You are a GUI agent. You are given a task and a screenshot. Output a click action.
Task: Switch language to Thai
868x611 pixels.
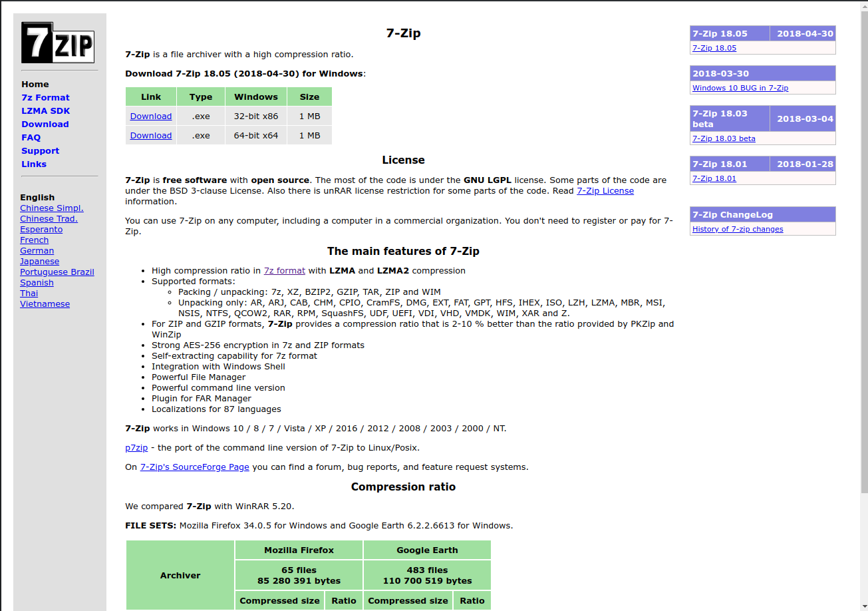(x=29, y=294)
